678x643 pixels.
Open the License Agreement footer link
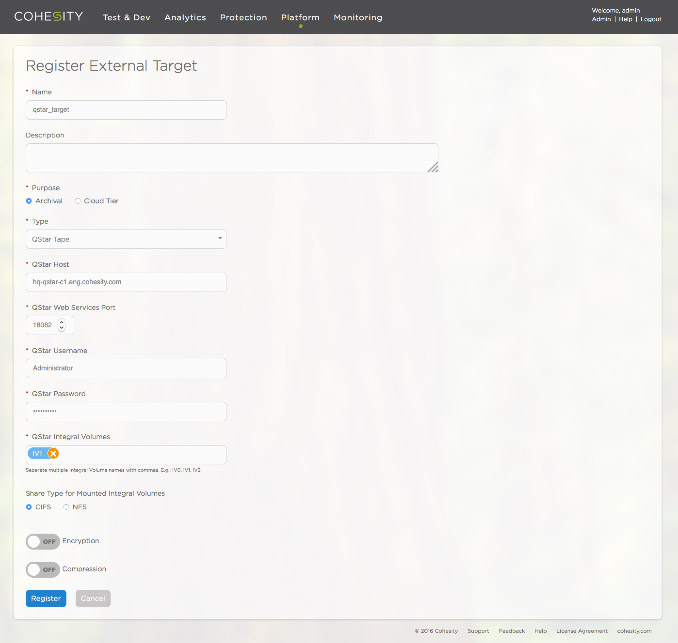click(581, 631)
